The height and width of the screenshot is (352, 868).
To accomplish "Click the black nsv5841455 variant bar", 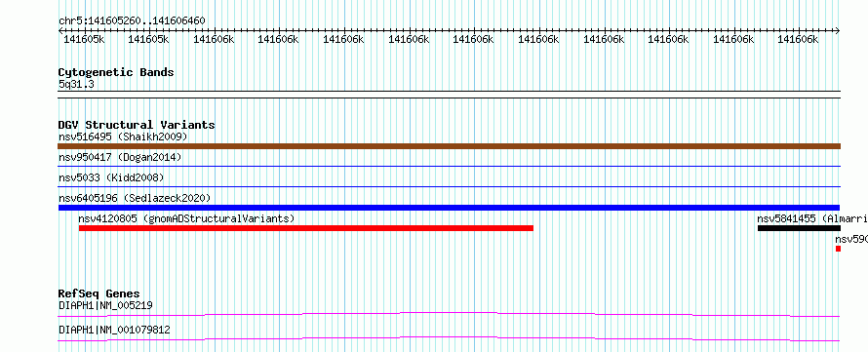I will 799,228.
